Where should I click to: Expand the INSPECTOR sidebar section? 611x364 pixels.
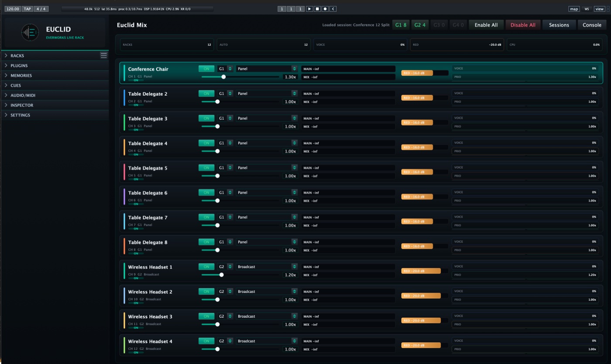coord(55,105)
